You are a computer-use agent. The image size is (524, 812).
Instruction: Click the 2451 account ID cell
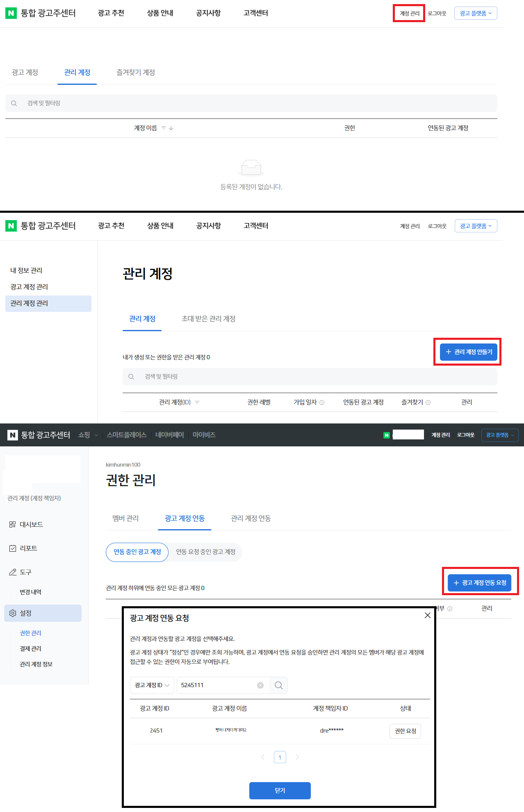coord(156,731)
